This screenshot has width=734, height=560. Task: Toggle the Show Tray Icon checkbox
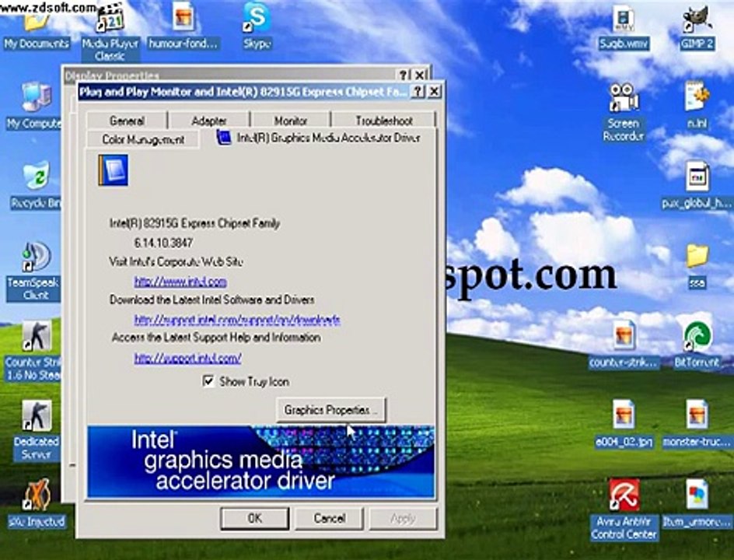click(x=208, y=381)
